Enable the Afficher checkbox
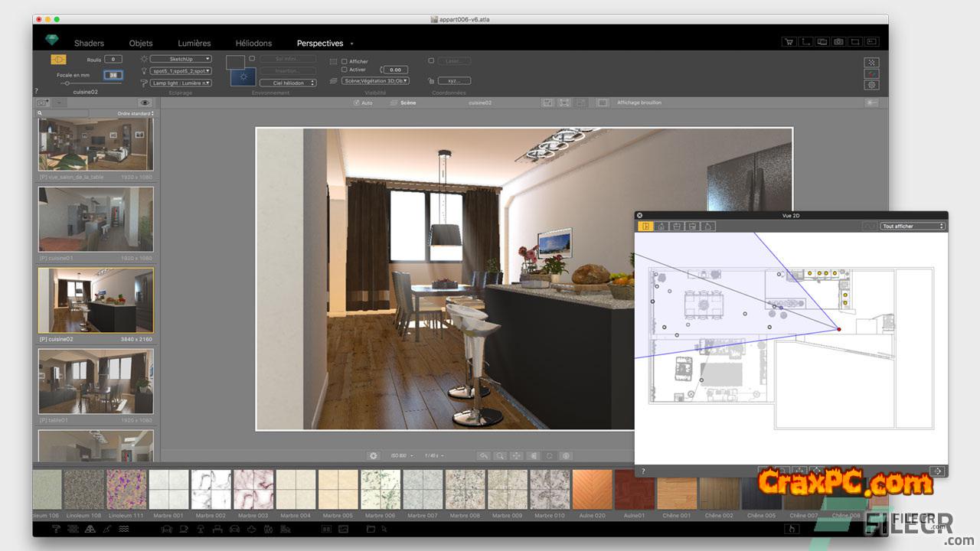The width and height of the screenshot is (980, 551). pos(345,61)
